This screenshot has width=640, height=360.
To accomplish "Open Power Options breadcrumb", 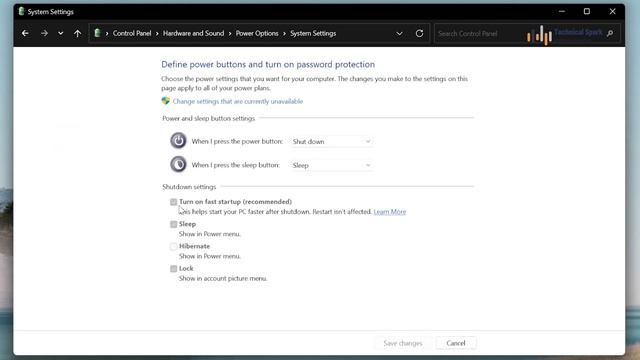I will (x=257, y=33).
